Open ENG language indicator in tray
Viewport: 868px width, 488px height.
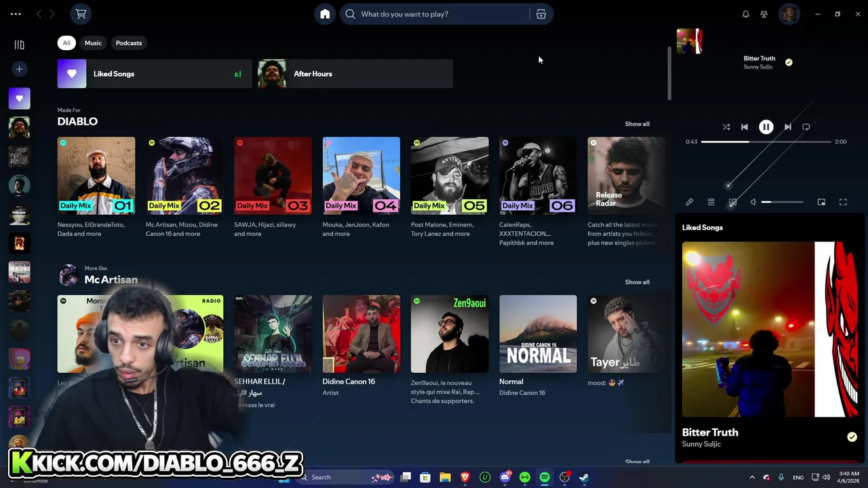798,477
